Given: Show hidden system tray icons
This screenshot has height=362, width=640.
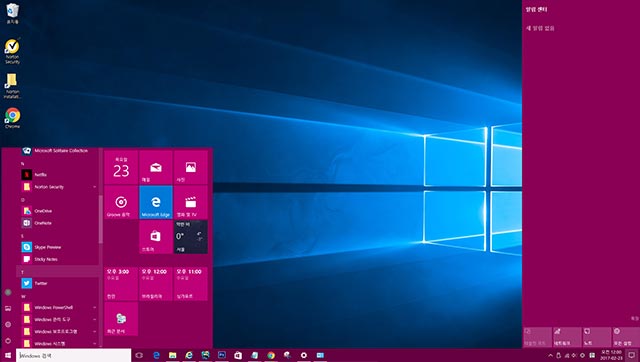Looking at the screenshot, I should coord(550,355).
